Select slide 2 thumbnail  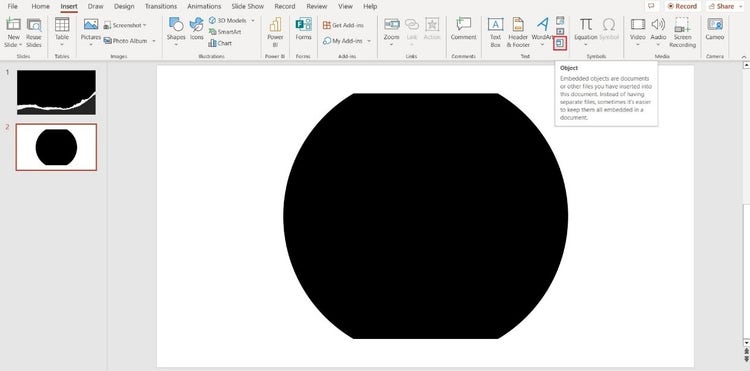[x=56, y=147]
